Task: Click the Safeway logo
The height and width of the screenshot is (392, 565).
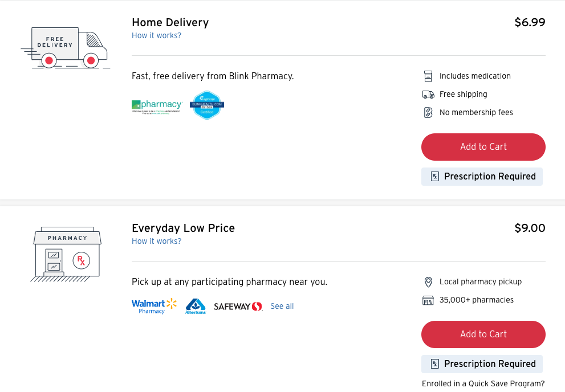Action: pos(238,307)
